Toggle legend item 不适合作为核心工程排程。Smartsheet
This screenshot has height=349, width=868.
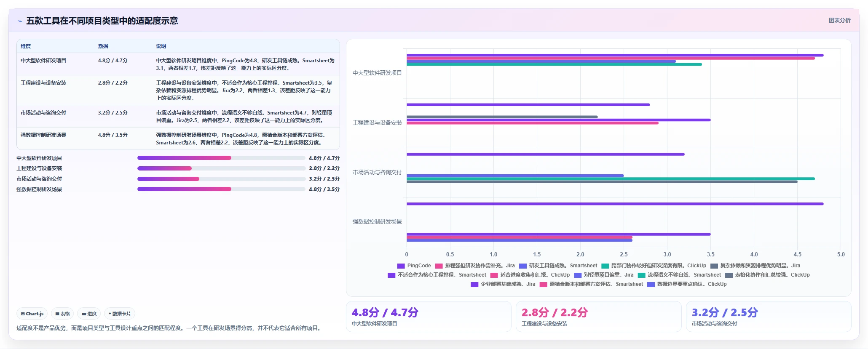(x=437, y=275)
